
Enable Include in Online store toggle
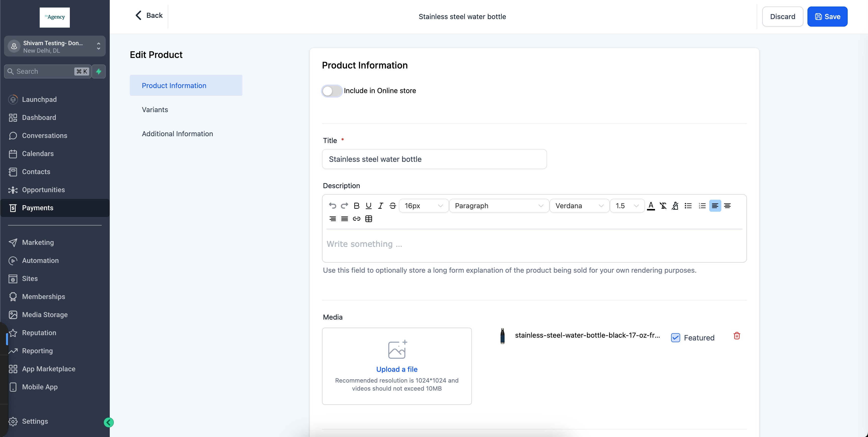point(332,91)
